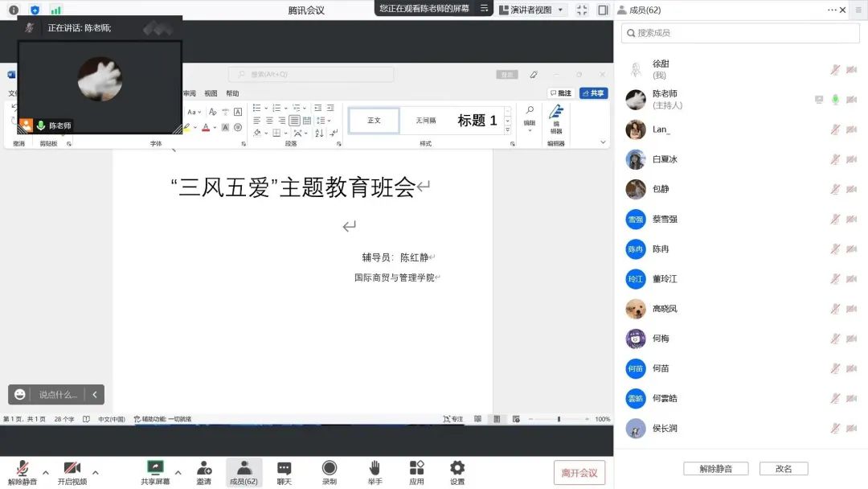
Task: Collapse the chat input bar arrow
Action: (95, 394)
